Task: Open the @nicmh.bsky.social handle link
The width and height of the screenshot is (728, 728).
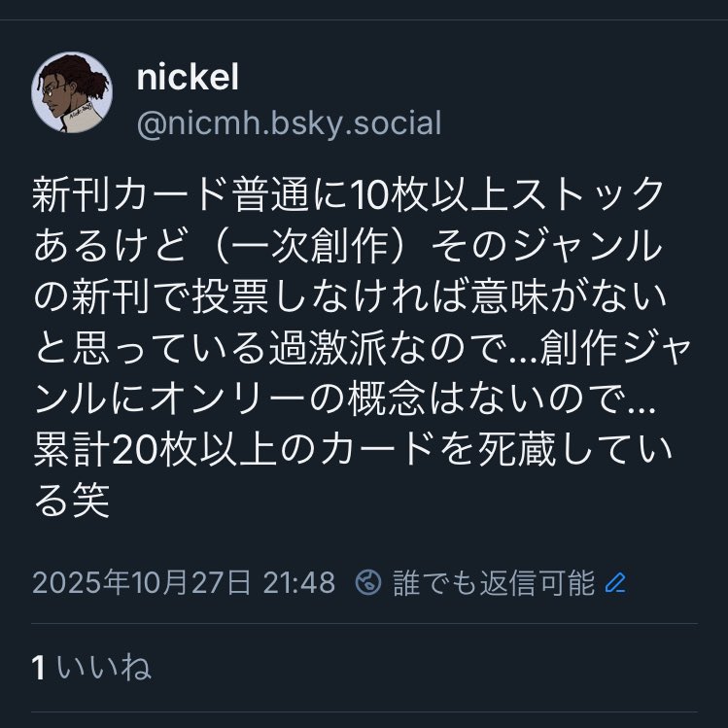Action: coord(289,124)
